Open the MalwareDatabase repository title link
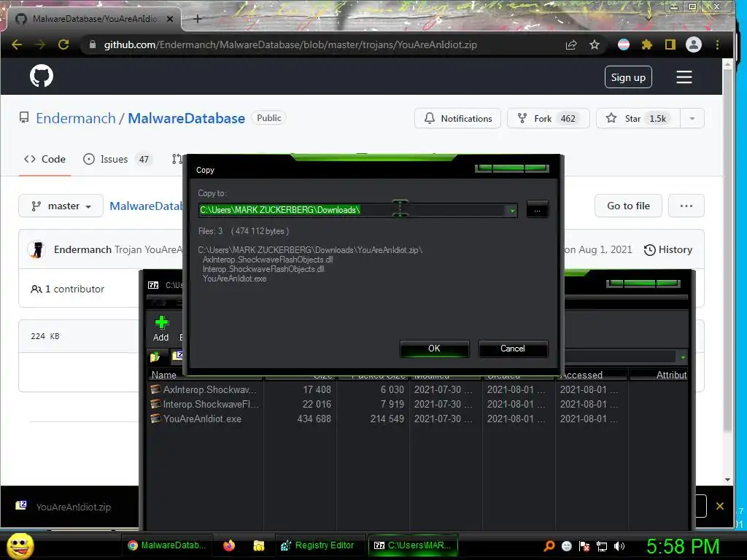The width and height of the screenshot is (747, 560). (186, 118)
